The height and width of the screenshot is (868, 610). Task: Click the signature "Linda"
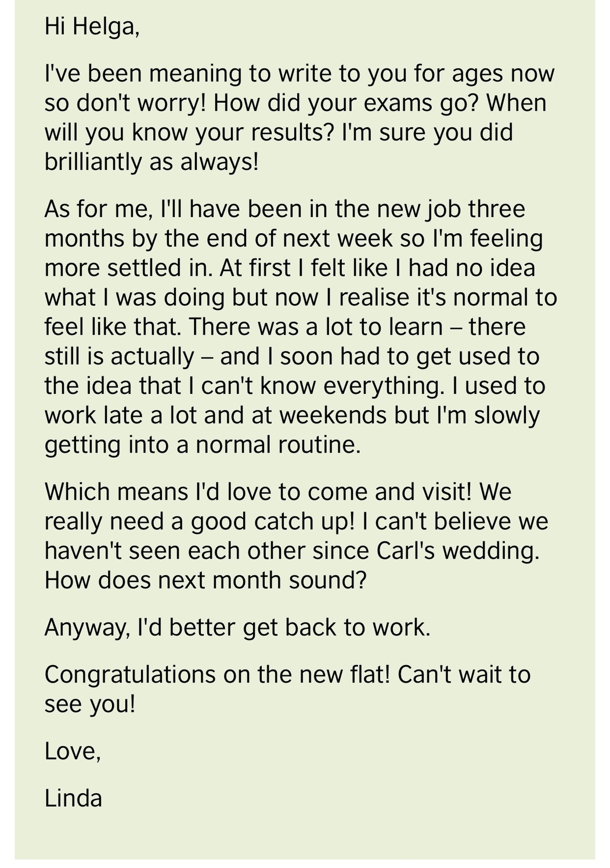pyautogui.click(x=74, y=799)
